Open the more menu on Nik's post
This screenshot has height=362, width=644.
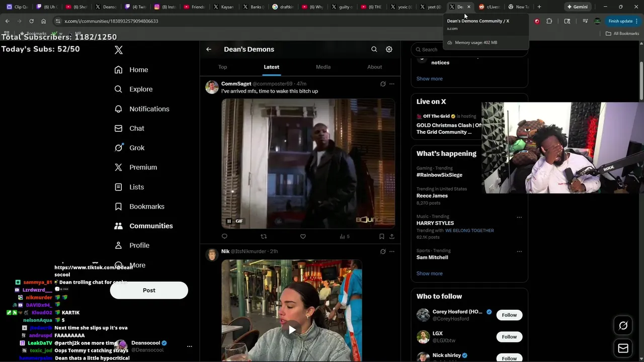[x=392, y=251]
